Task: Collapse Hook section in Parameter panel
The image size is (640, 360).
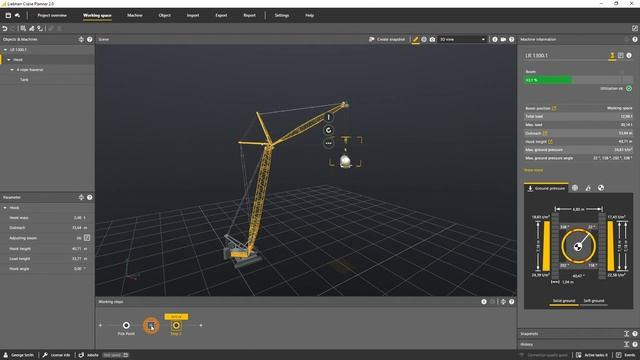Action: 5,208
